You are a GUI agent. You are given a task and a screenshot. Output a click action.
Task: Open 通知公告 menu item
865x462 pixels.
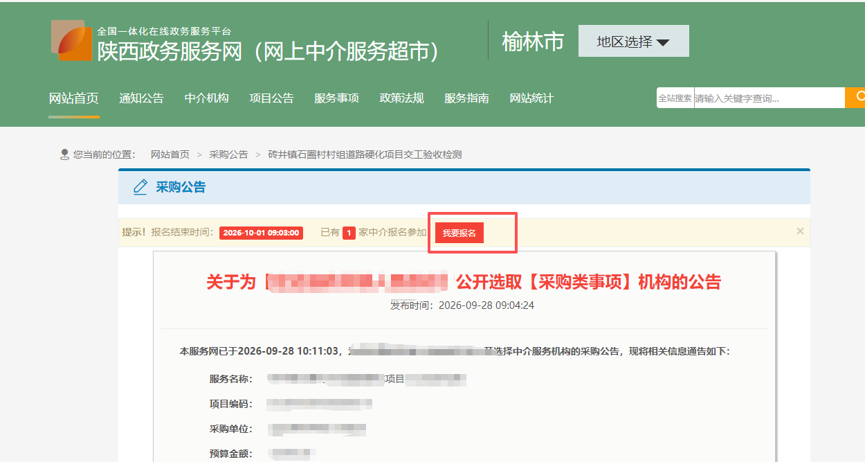(141, 98)
